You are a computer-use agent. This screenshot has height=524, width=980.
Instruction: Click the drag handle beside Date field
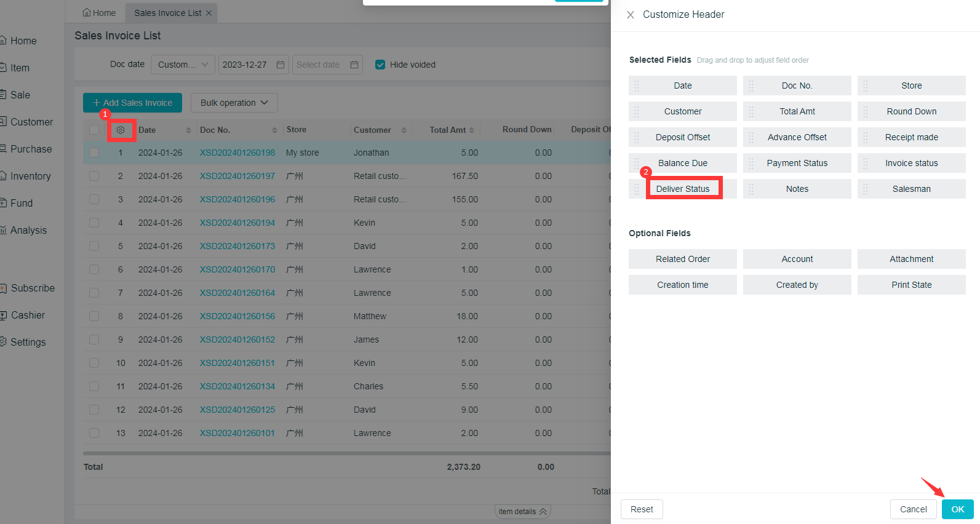tap(637, 86)
